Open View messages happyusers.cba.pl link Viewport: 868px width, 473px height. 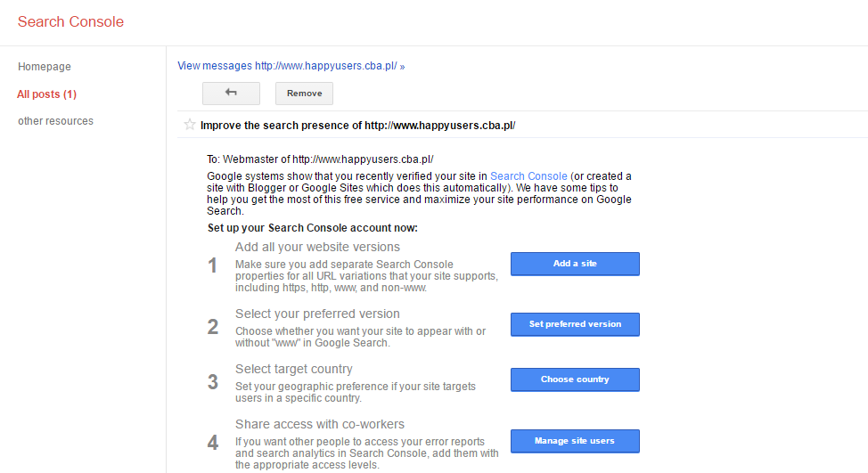click(291, 66)
